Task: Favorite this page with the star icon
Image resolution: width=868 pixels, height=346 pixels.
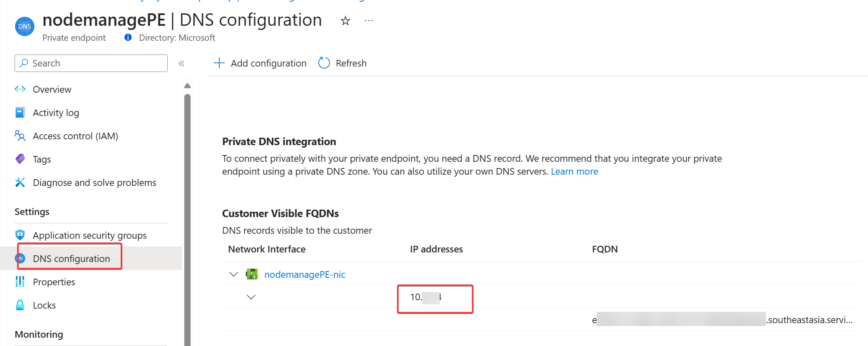Action: [x=345, y=21]
